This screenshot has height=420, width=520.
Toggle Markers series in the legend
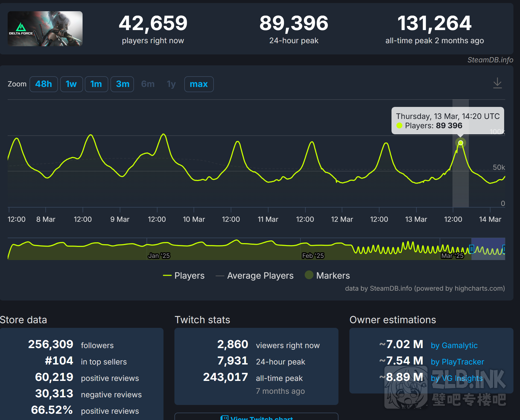coord(333,276)
